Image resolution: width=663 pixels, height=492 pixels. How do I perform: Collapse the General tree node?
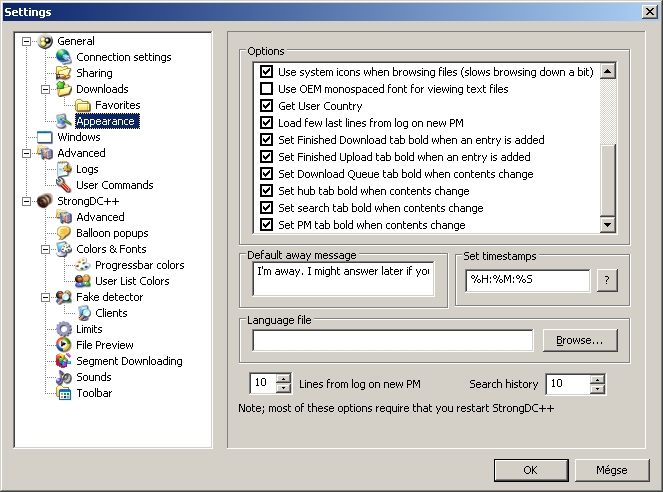[x=26, y=41]
